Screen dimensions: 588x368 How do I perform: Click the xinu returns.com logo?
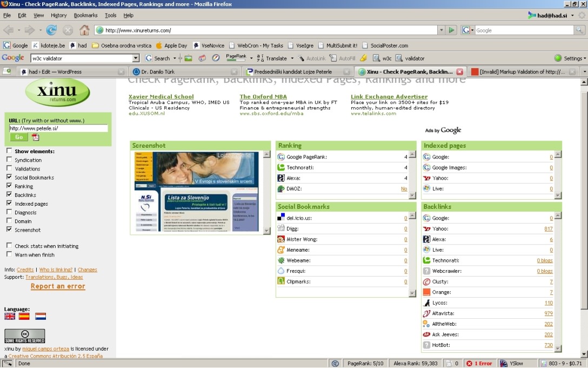click(57, 92)
